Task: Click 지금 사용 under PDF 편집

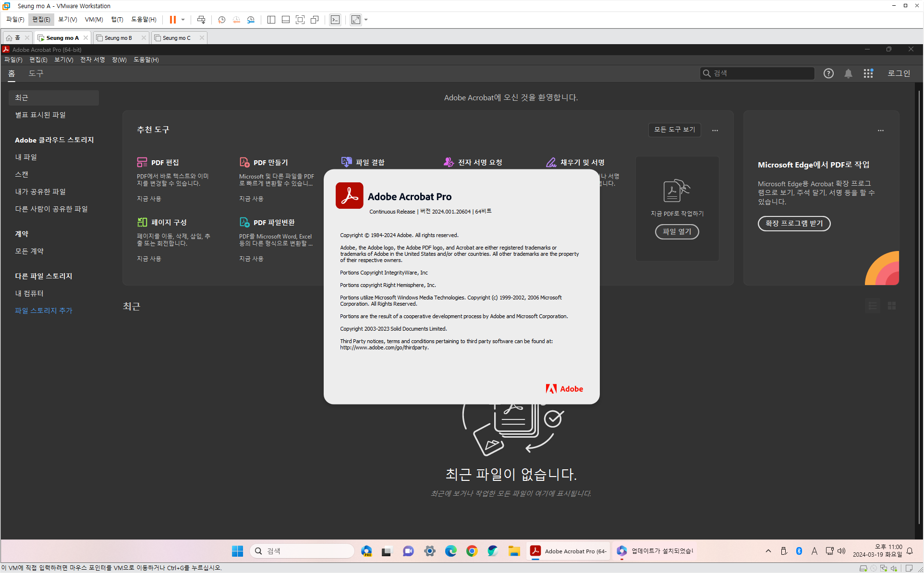Action: [149, 199]
